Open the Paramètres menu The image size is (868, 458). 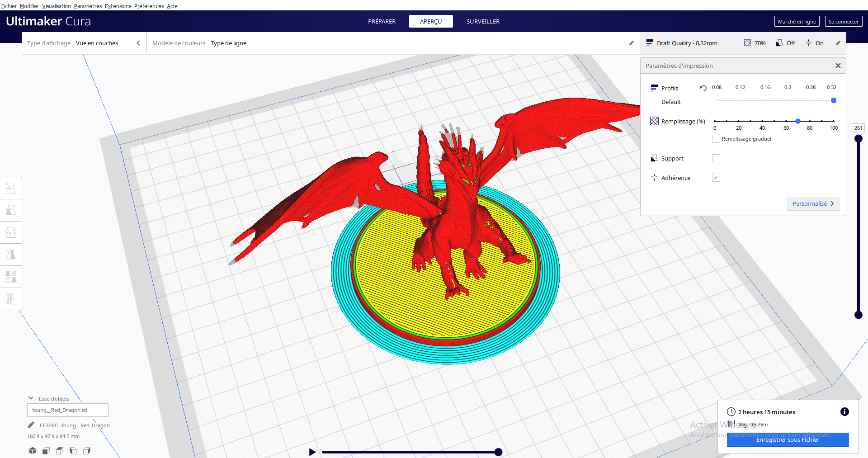coord(88,6)
